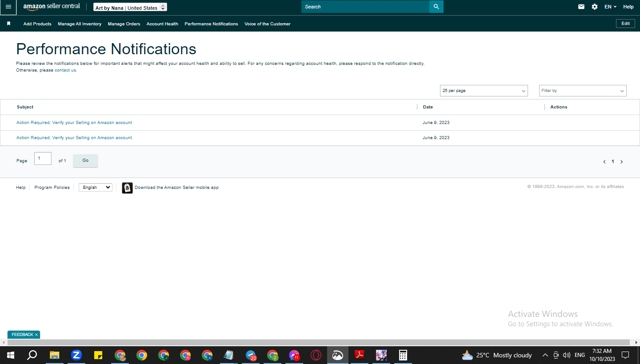Open Windows taskbar search
The height and width of the screenshot is (364, 640).
coord(32,355)
